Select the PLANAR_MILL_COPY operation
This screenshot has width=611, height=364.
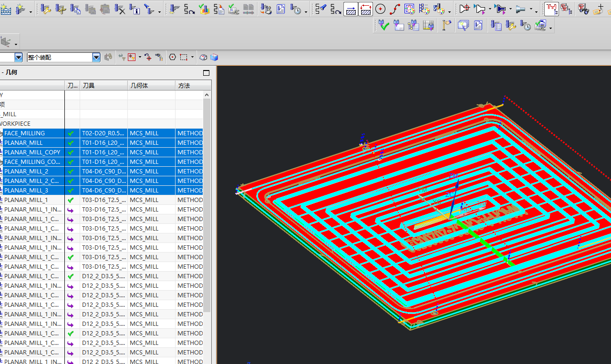32,152
